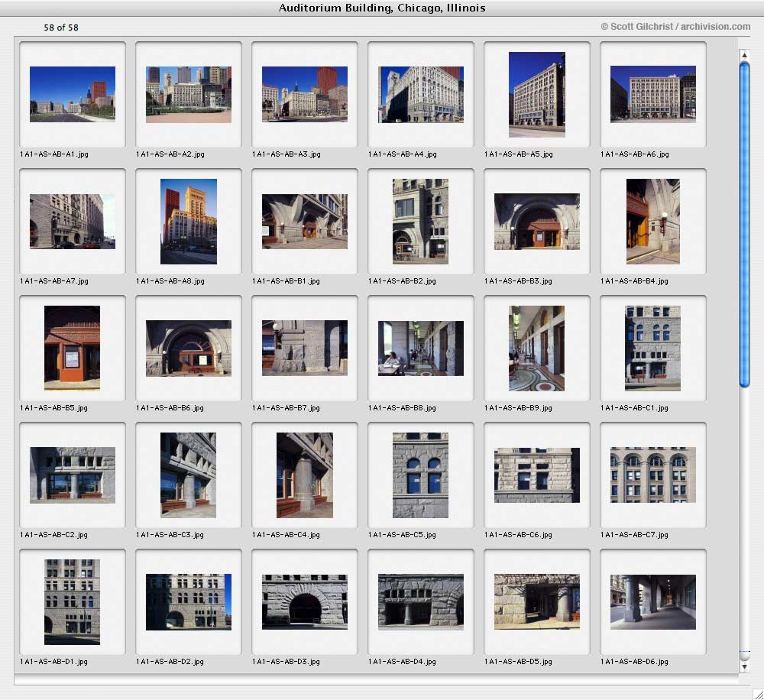
Task: Click thumbnail 1A1-AS-AB-B7.jpg
Action: 305,348
